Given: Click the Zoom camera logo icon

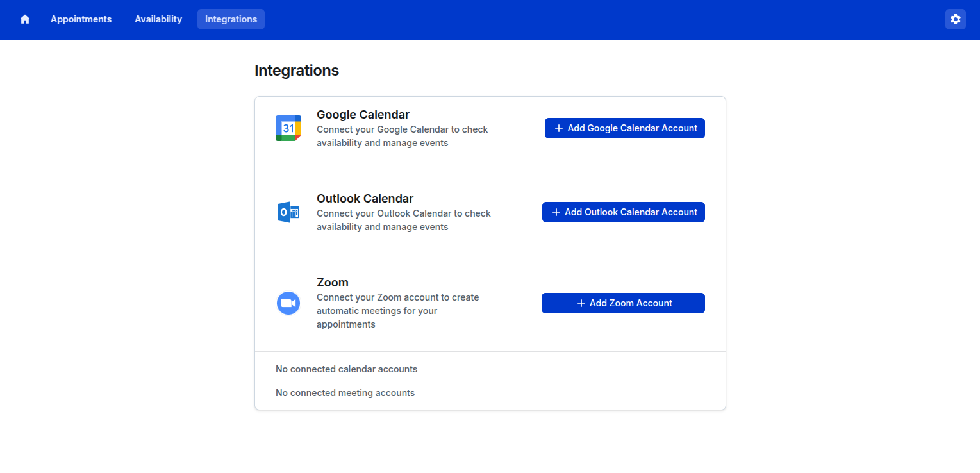Looking at the screenshot, I should pos(288,303).
